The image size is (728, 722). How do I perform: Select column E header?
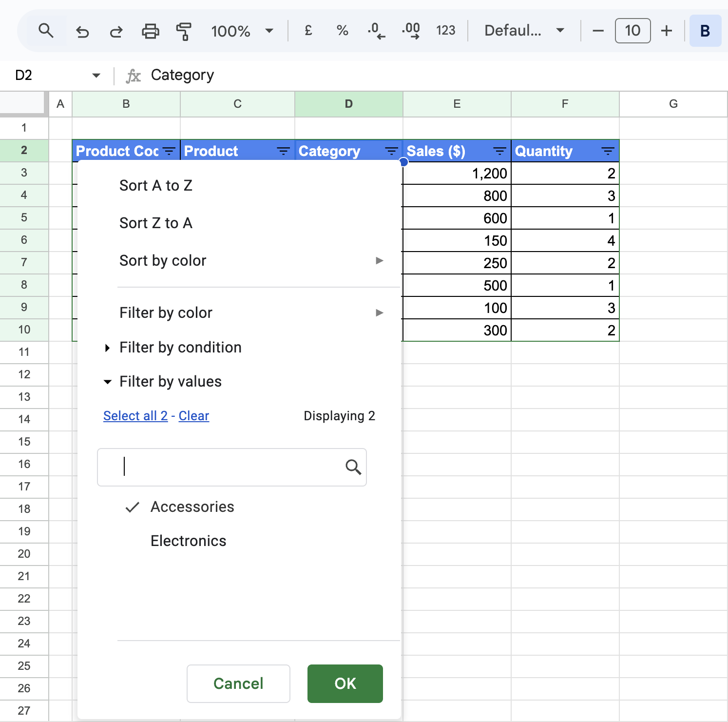click(457, 104)
